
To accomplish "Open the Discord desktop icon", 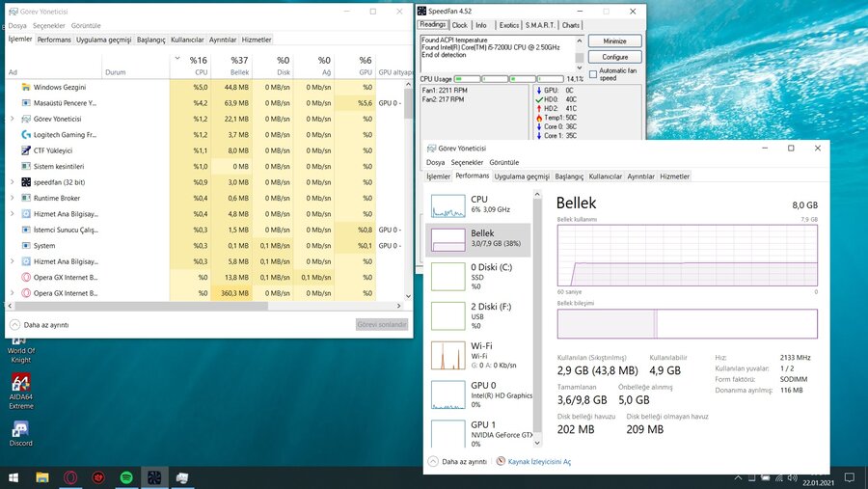I will [x=20, y=433].
